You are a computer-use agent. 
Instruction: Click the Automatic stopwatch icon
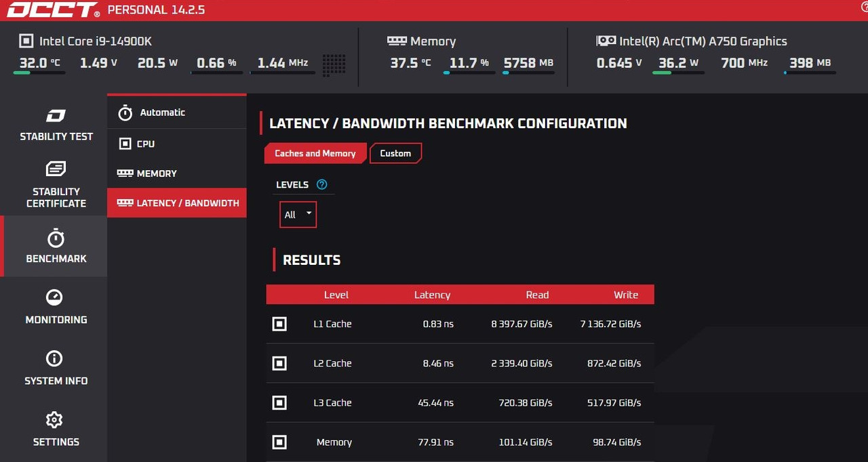click(125, 112)
